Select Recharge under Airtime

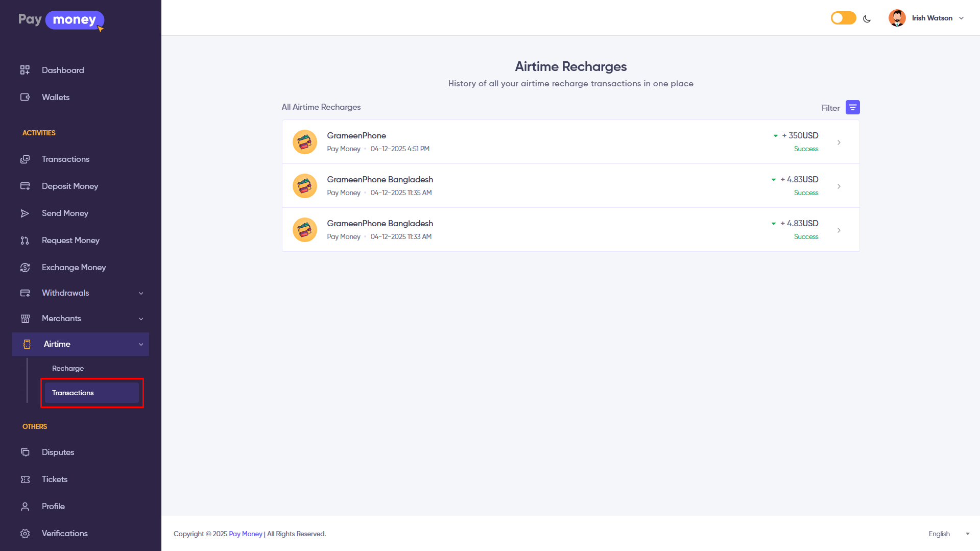coord(68,368)
